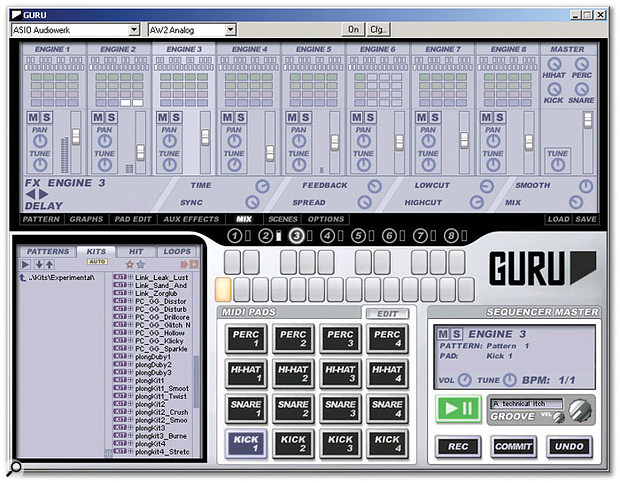The image size is (620, 483).
Task: Select the previous FX with left arrow
Action: point(30,194)
